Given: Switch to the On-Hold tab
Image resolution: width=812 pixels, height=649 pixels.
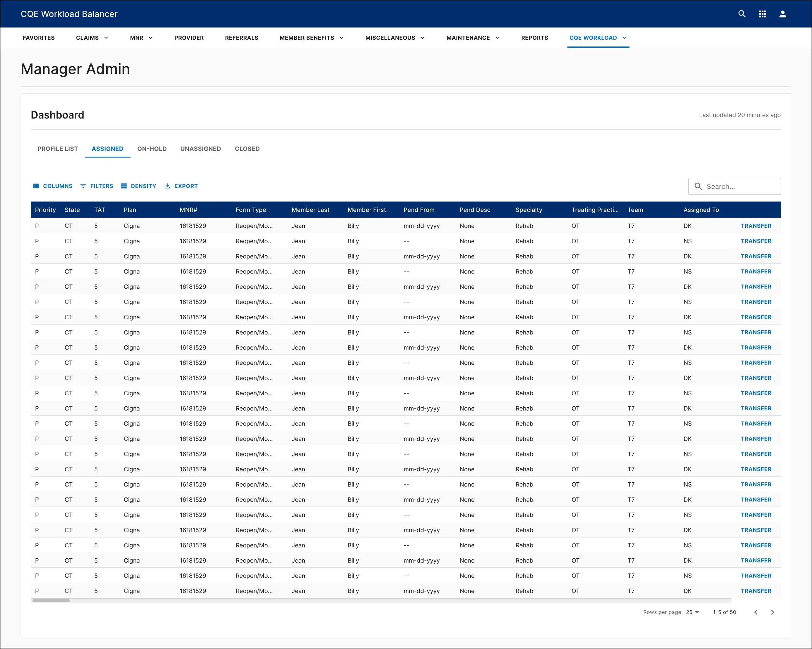Looking at the screenshot, I should (x=152, y=149).
